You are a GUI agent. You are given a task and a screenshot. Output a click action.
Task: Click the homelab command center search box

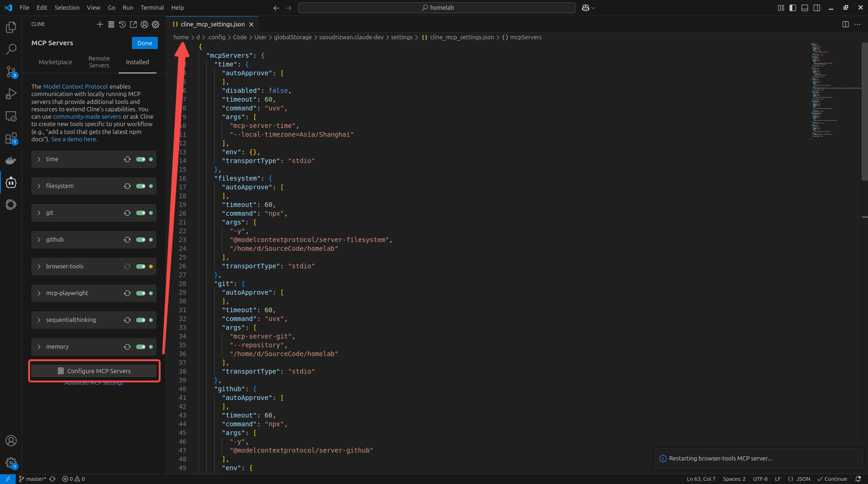pyautogui.click(x=437, y=8)
